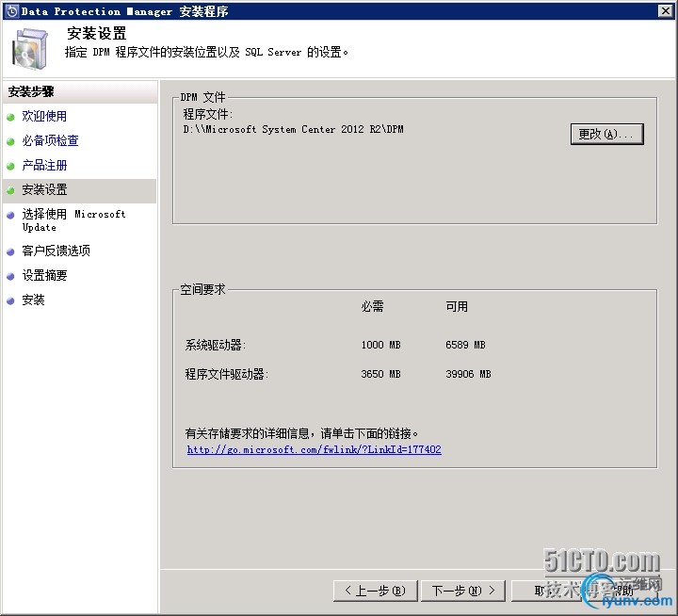Click blue bullet beside 选择使用 Microsoft Update

tap(10, 215)
